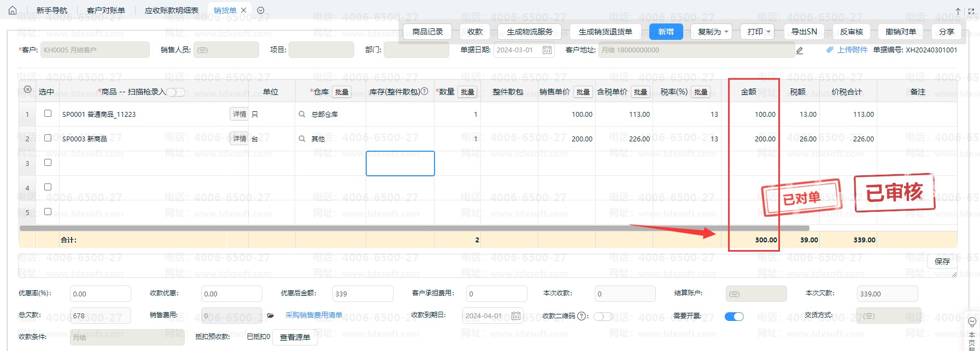Image resolution: width=980 pixels, height=351 pixels.
Task: Click the edit pencil beside 客户地址
Action: pyautogui.click(x=800, y=51)
